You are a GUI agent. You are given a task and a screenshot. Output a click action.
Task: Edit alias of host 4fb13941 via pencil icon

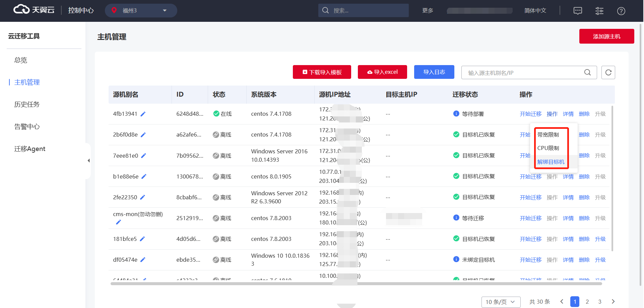coord(143,114)
